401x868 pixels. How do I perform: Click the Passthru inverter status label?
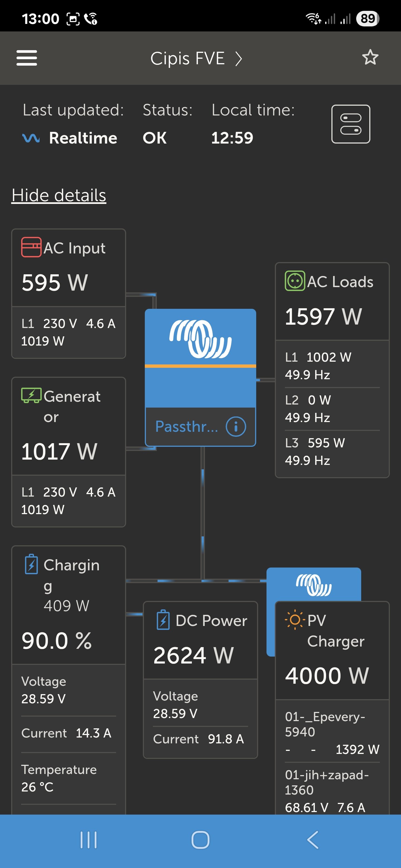(187, 426)
